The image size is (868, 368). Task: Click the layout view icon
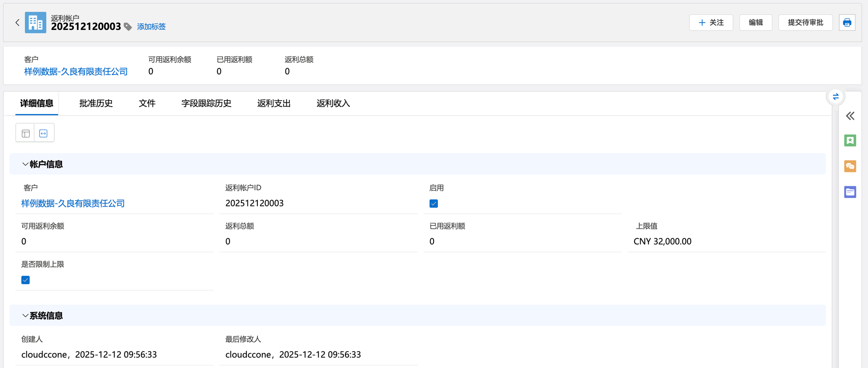(26, 133)
